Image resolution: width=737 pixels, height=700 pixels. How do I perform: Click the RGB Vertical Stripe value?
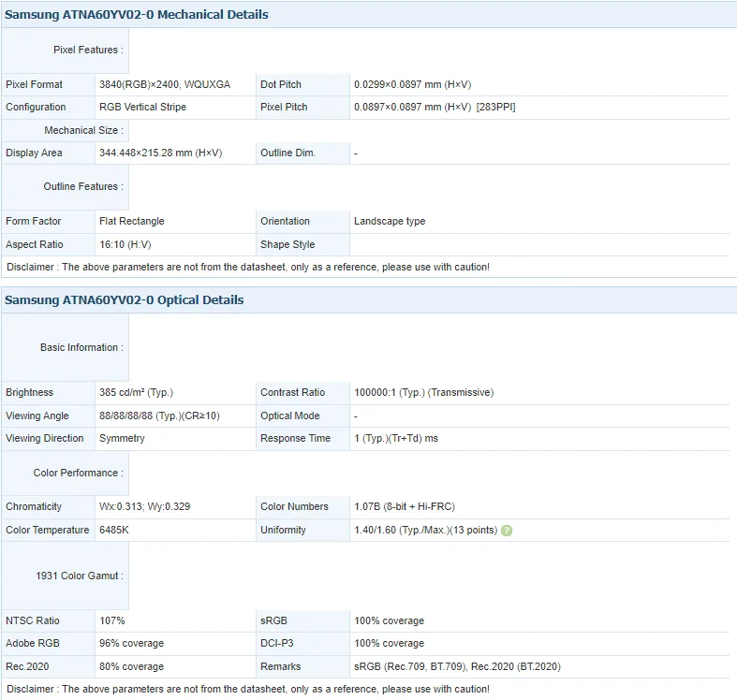pos(143,107)
